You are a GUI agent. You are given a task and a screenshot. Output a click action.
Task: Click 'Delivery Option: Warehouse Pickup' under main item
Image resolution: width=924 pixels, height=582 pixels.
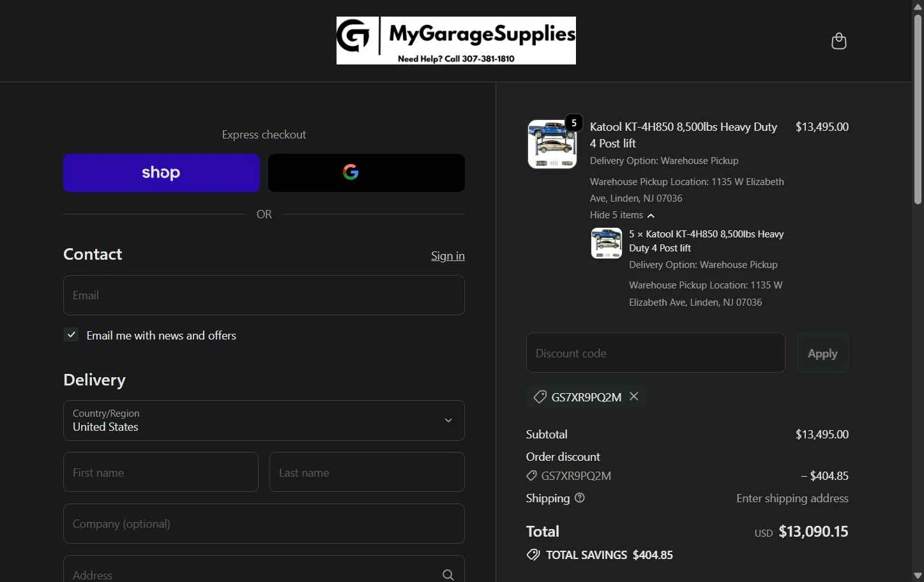[664, 161]
